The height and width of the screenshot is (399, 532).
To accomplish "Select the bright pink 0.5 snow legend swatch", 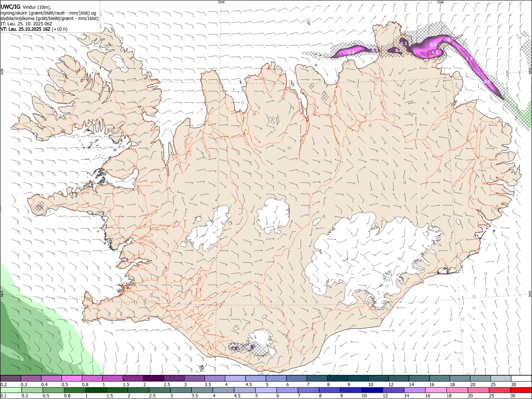I will point(71,378).
